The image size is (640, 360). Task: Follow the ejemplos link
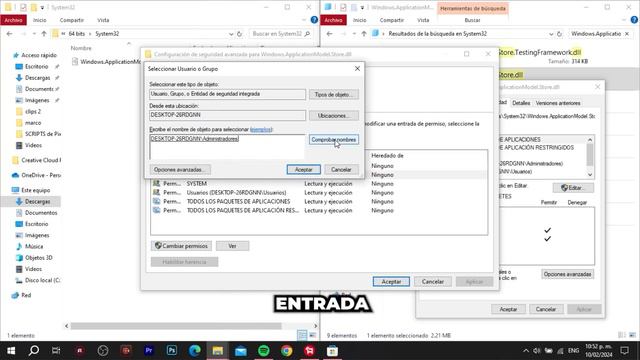click(261, 129)
